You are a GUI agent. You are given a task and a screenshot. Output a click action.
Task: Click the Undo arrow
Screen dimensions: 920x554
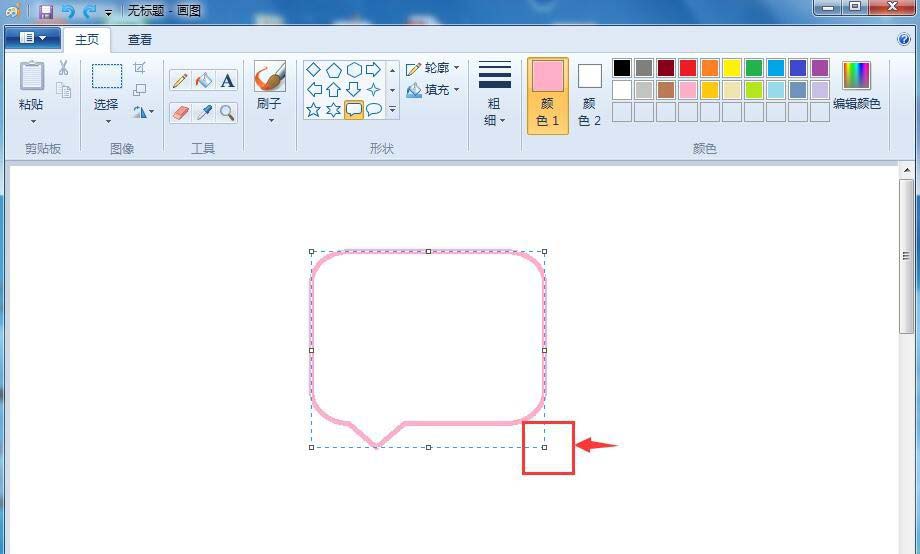click(x=68, y=11)
